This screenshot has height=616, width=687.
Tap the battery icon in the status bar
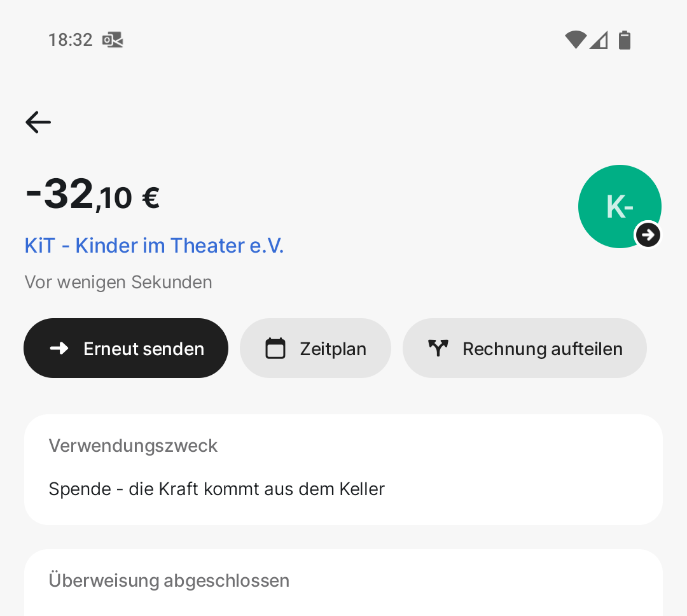point(625,40)
